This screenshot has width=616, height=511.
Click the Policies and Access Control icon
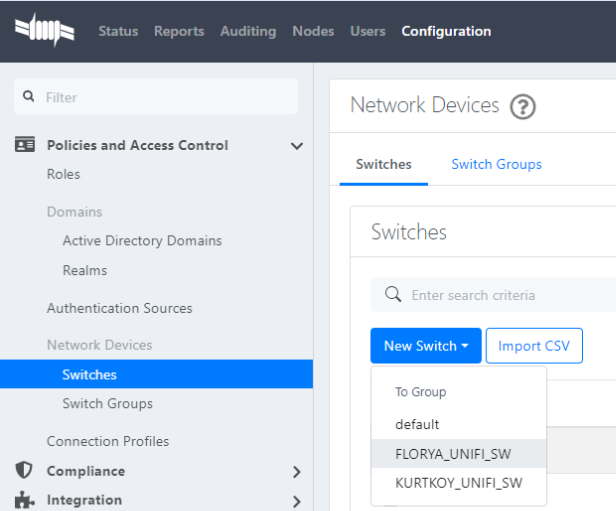(25, 145)
